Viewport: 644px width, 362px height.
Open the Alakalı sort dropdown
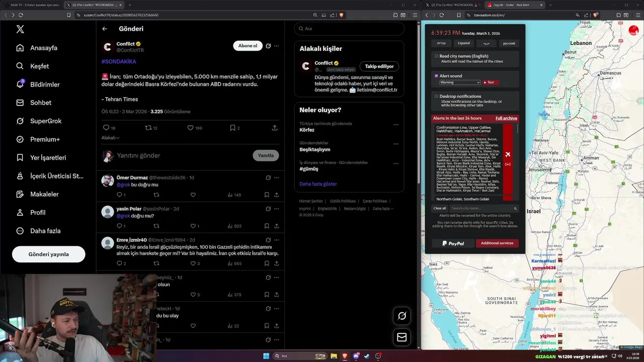(110, 138)
